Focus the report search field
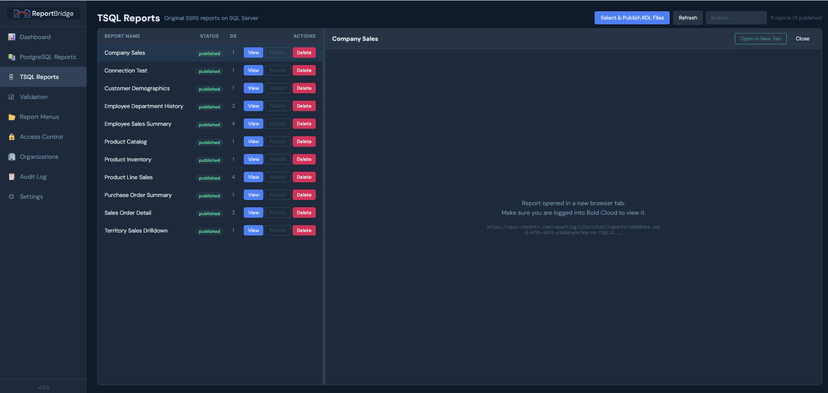828x393 pixels. click(736, 18)
